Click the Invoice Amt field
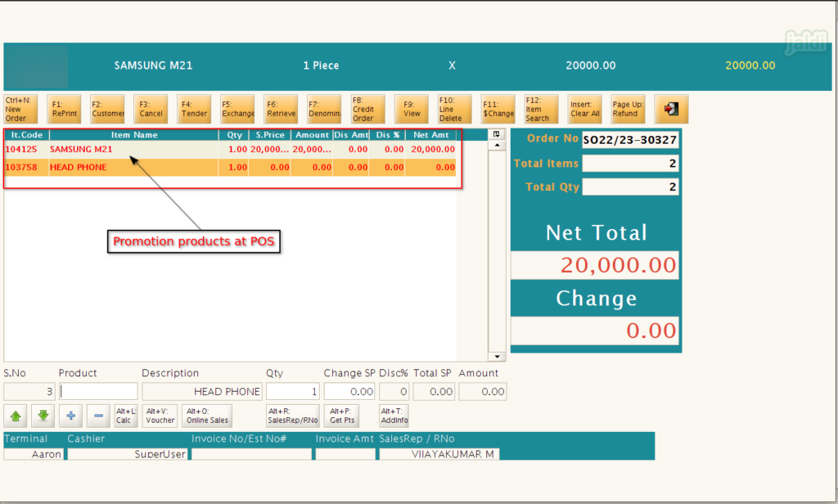The height and width of the screenshot is (504, 838). click(x=345, y=454)
